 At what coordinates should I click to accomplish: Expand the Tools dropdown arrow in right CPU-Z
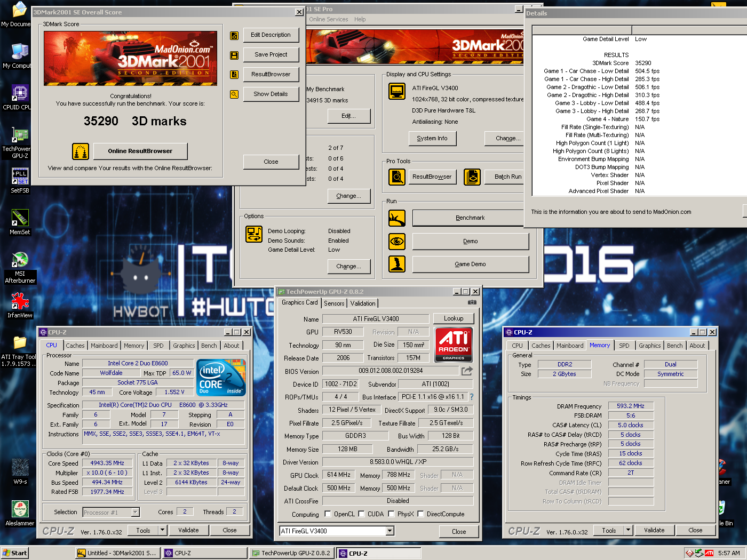click(x=629, y=530)
